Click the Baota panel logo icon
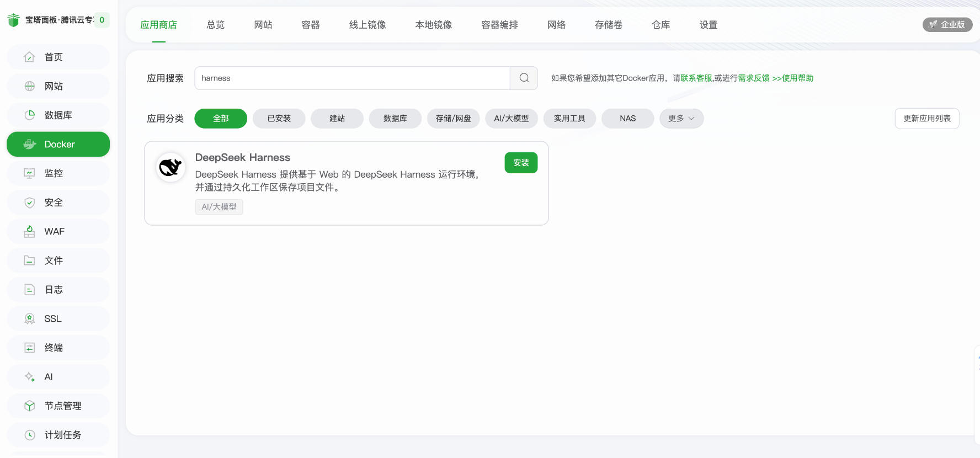This screenshot has width=980, height=458. click(x=13, y=20)
